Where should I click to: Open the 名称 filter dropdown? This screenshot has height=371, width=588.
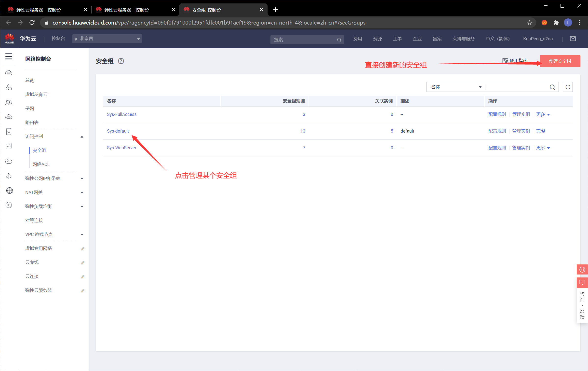[x=456, y=87]
